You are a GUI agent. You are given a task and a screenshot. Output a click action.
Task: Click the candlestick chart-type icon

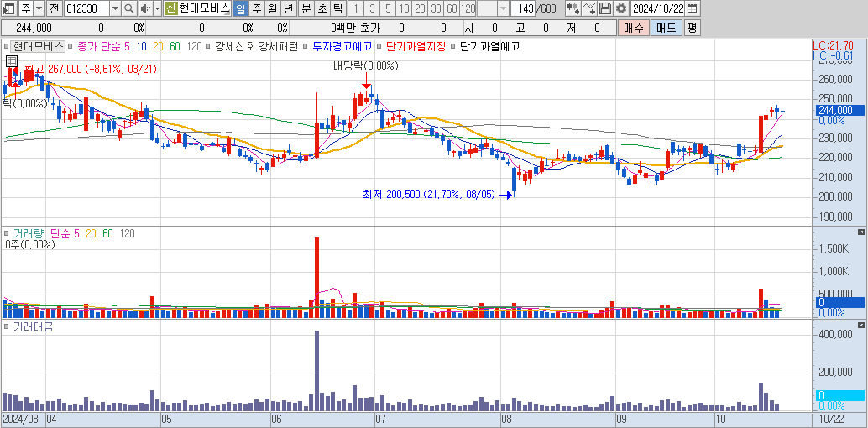coord(573,8)
